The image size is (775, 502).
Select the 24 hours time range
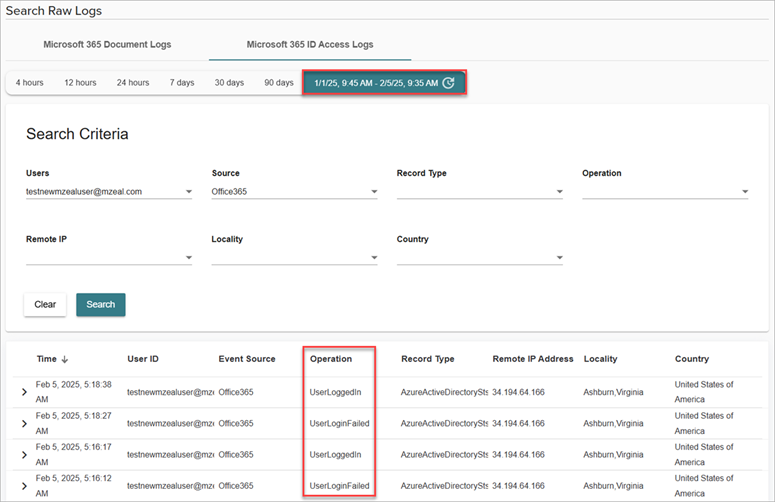(132, 83)
